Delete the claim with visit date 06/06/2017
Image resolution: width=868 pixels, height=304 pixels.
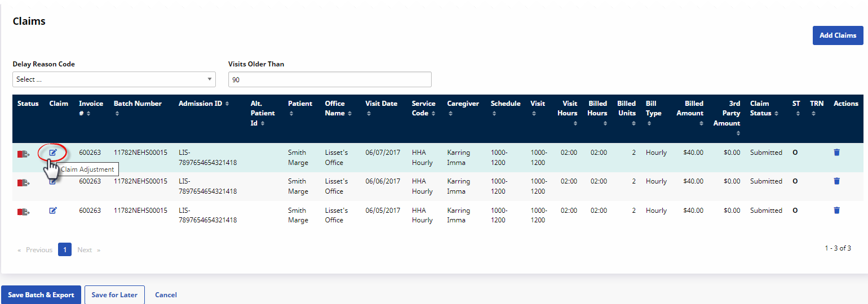tap(836, 181)
